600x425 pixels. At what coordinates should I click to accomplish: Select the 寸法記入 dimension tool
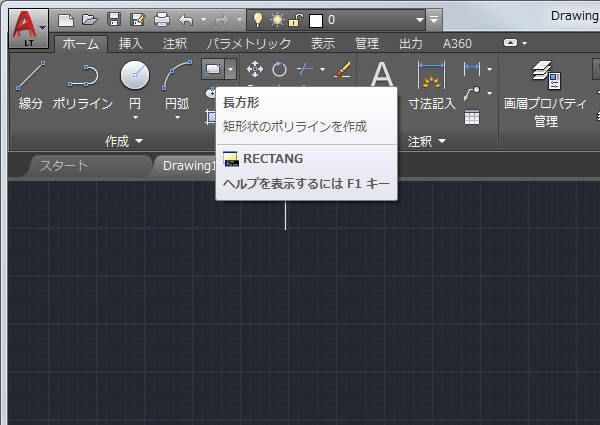pyautogui.click(x=432, y=86)
